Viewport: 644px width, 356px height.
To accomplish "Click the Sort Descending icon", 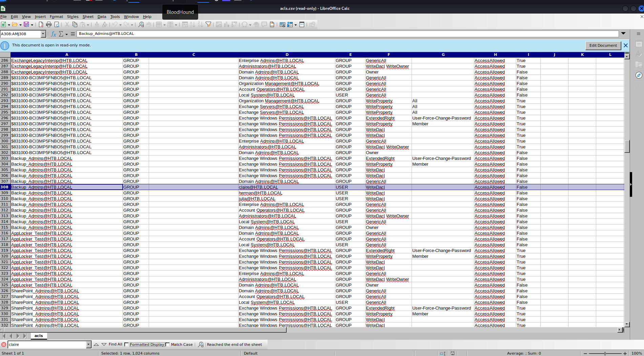I will point(201,24).
